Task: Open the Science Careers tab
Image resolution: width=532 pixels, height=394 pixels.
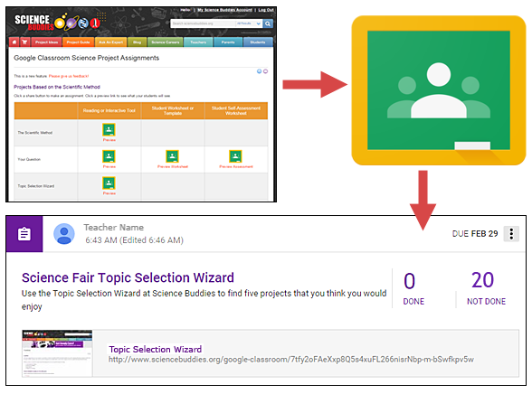Action: coord(166,42)
